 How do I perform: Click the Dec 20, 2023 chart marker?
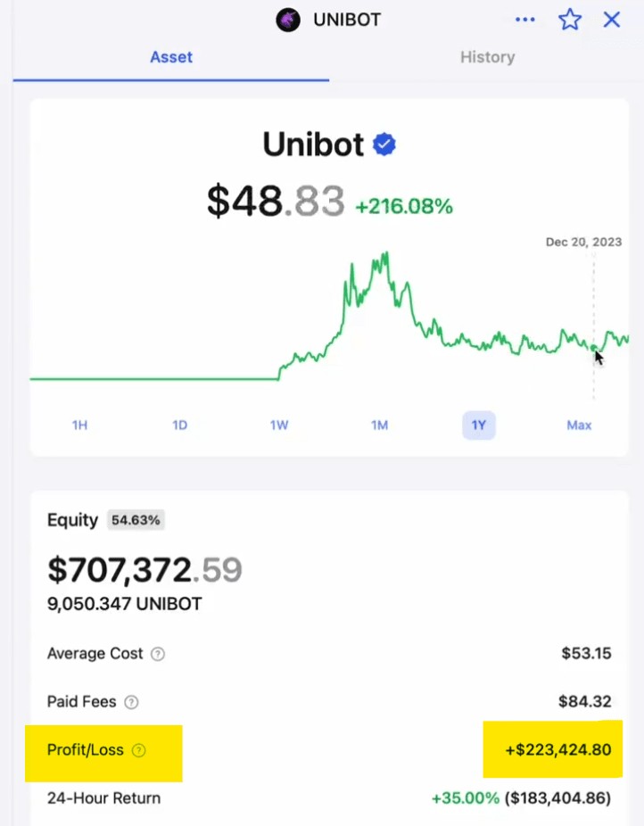coord(594,348)
